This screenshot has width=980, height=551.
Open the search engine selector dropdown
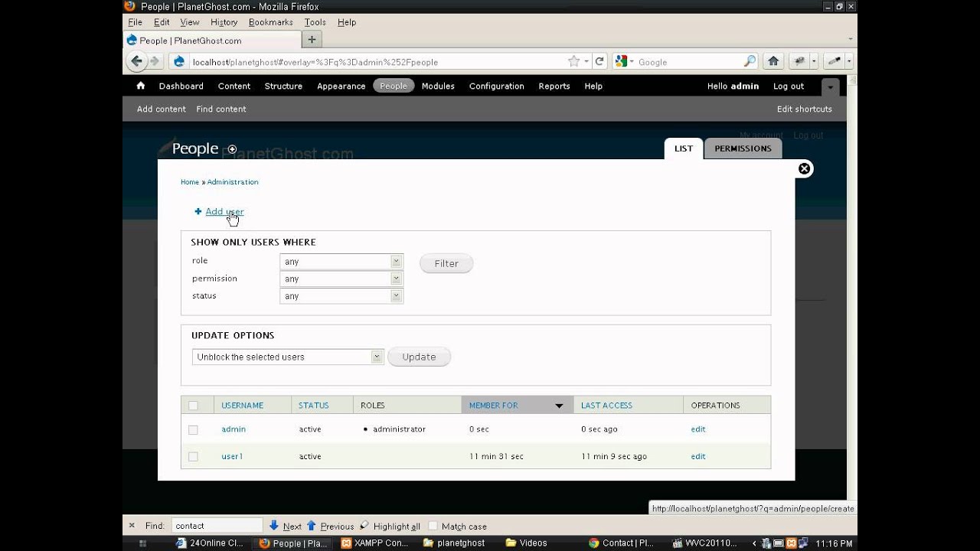click(x=623, y=61)
